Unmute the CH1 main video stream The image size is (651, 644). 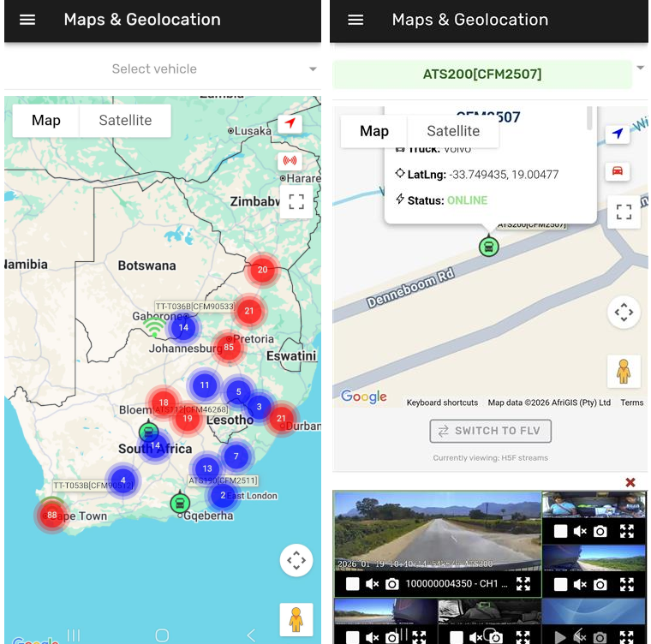(x=373, y=584)
